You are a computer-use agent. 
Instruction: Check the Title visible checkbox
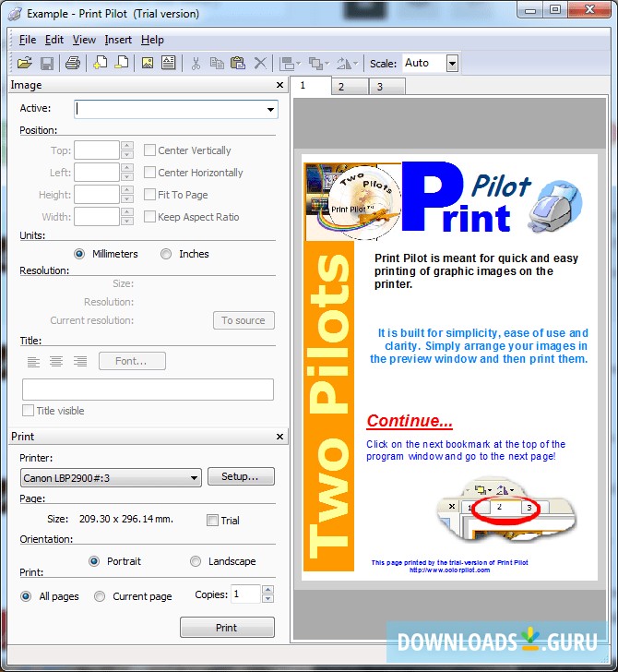pos(28,410)
